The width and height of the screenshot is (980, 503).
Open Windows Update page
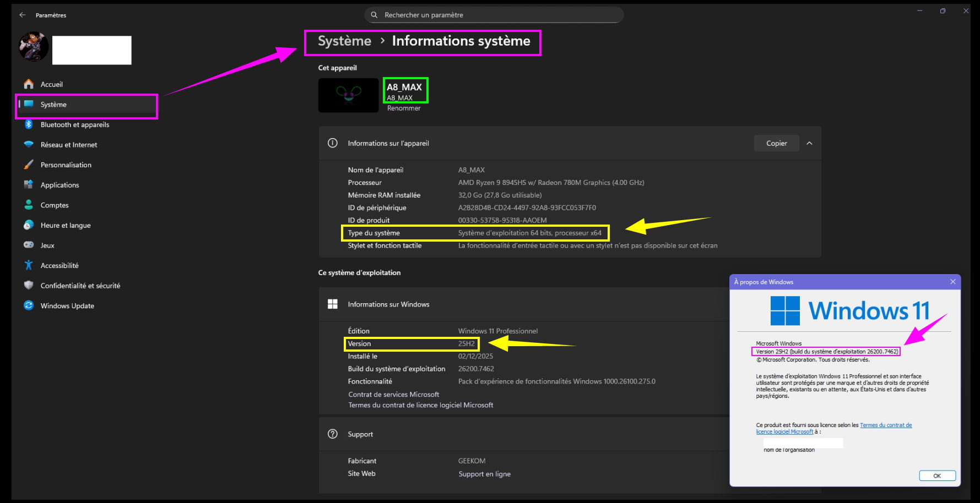click(67, 306)
